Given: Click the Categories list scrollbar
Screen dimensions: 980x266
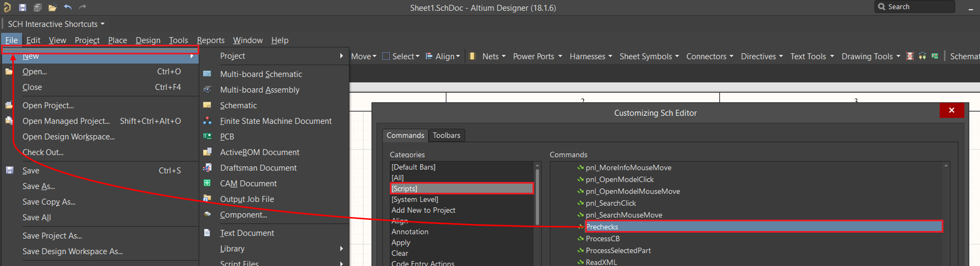Looking at the screenshot, I should (x=537, y=196).
